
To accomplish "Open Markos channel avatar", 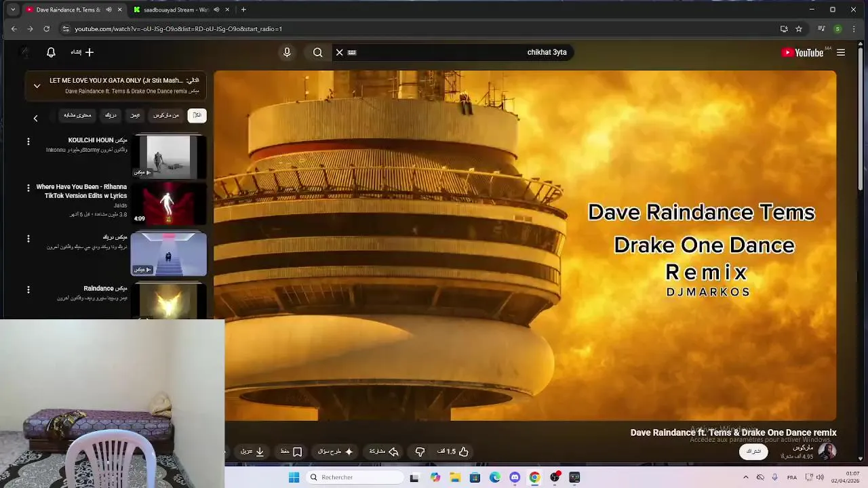I will [827, 451].
